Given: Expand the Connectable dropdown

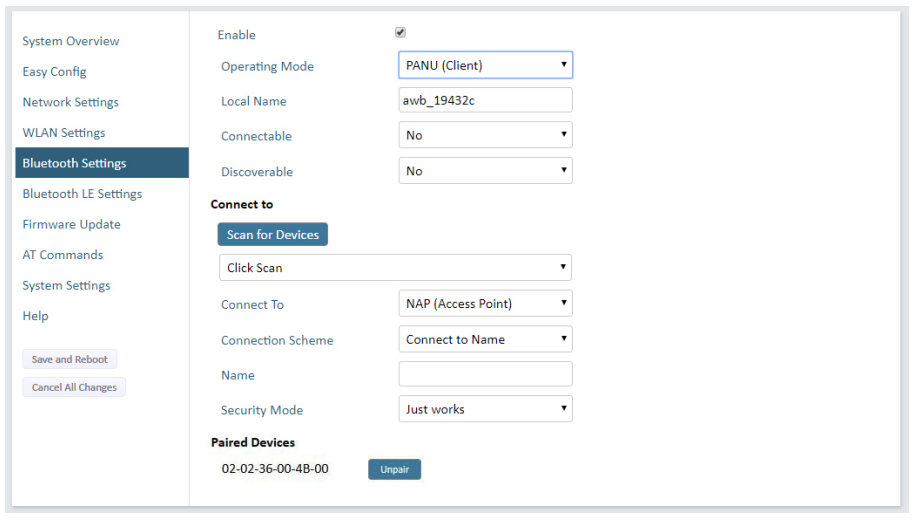Looking at the screenshot, I should tap(485, 135).
